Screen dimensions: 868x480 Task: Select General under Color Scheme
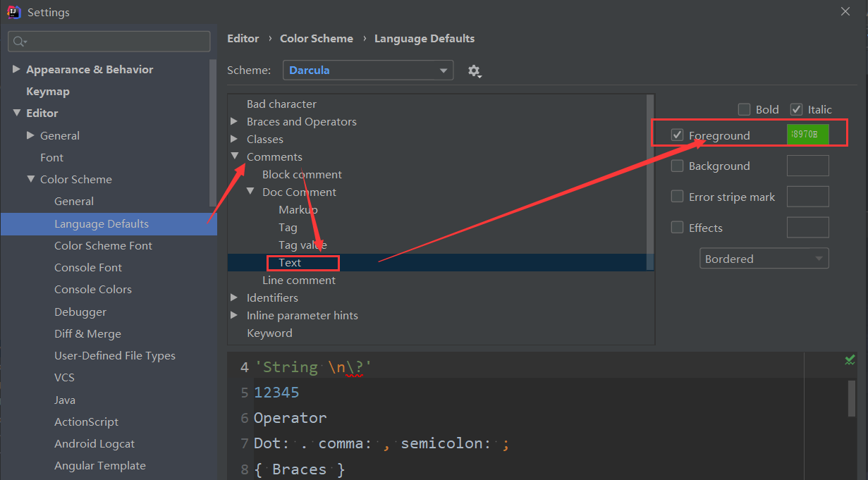pos(74,201)
